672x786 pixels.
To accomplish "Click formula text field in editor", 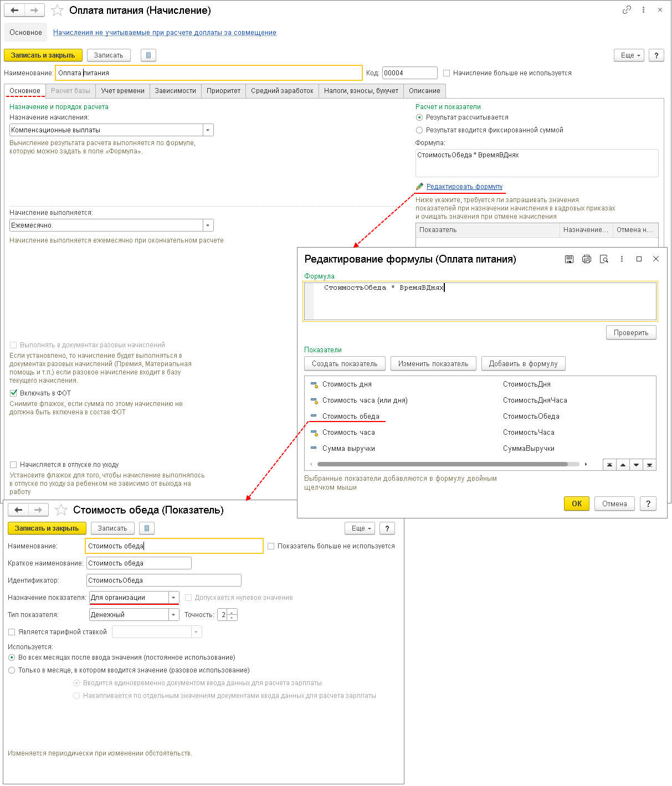I will pos(480,301).
